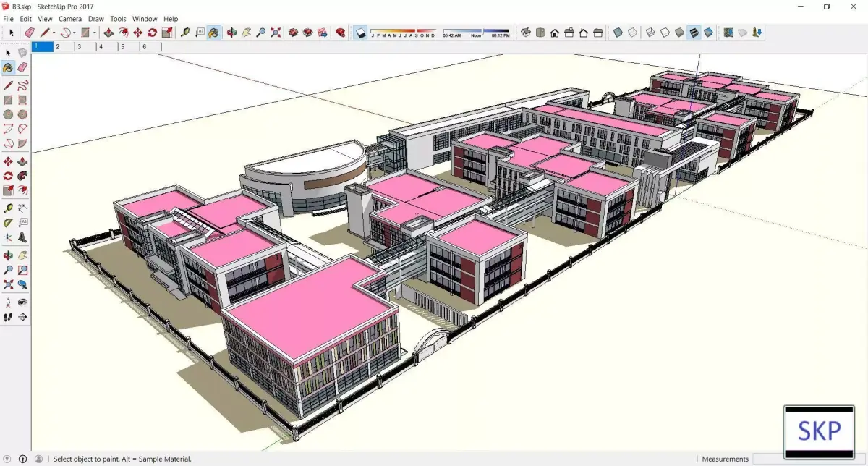Enable Wireframe style
The image size is (868, 466).
pos(650,33)
